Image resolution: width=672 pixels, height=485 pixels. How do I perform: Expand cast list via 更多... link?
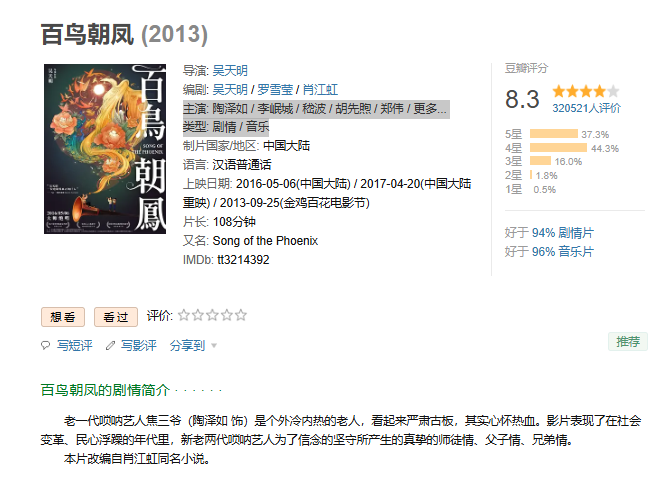click(x=430, y=108)
